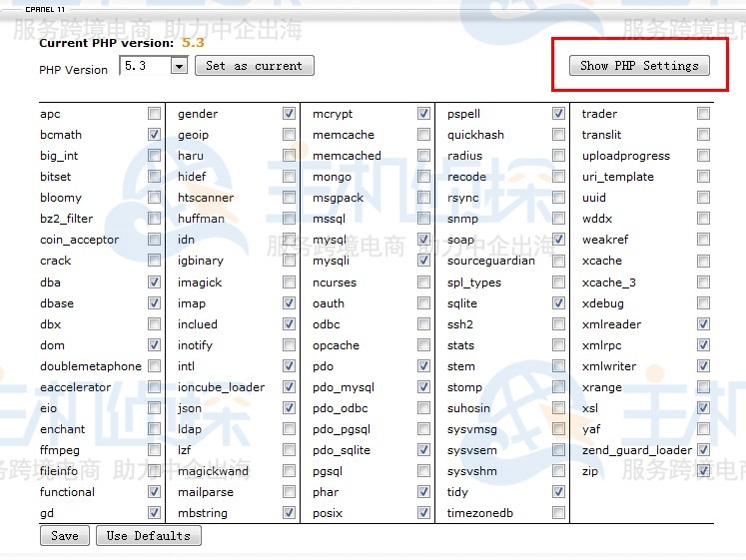Reset with Use Defaults button
This screenshot has width=746, height=560.
coord(148,536)
